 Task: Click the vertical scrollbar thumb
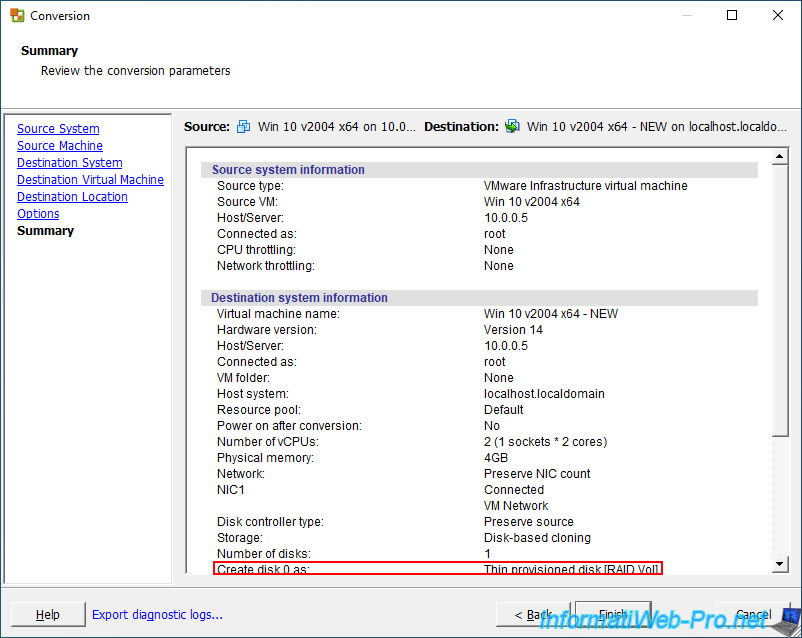pos(779,301)
